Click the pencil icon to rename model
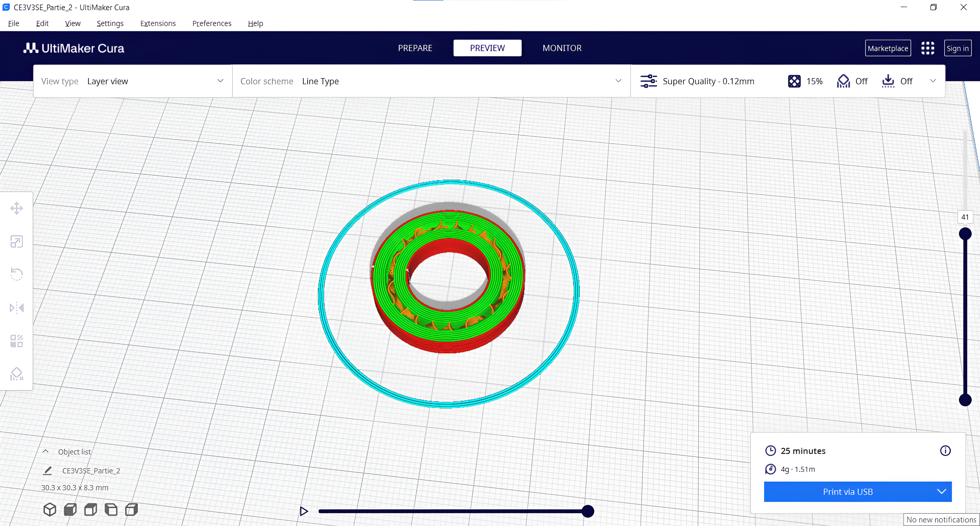Image resolution: width=980 pixels, height=526 pixels. pos(47,470)
